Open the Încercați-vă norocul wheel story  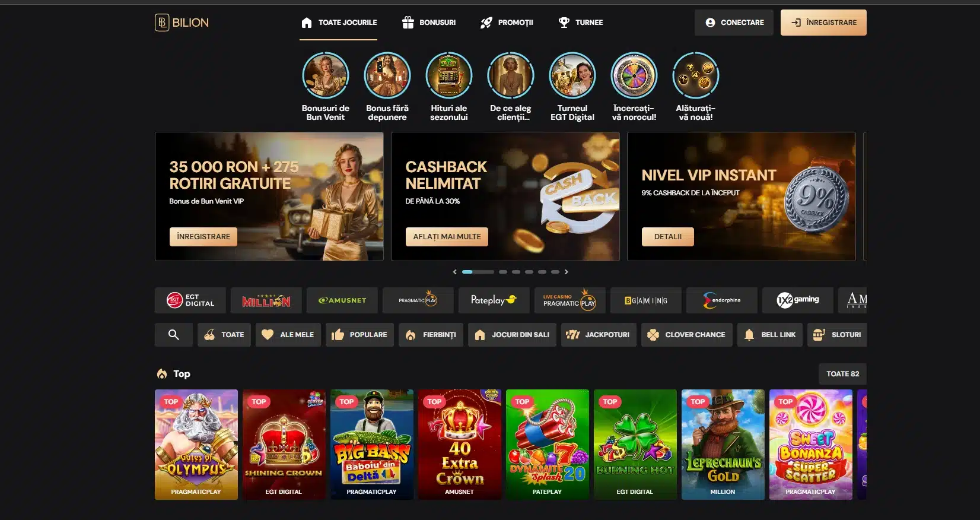pos(634,75)
